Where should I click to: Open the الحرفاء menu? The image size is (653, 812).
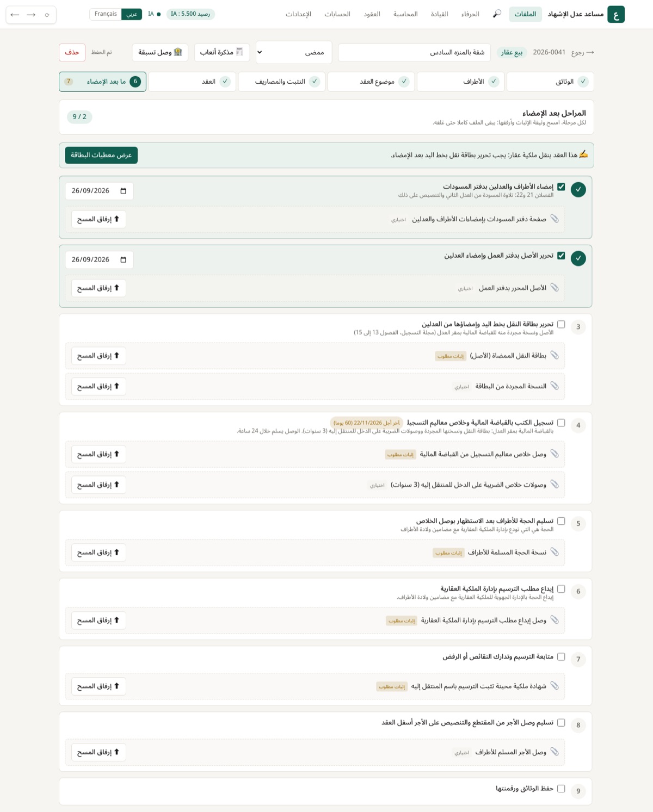coord(470,14)
